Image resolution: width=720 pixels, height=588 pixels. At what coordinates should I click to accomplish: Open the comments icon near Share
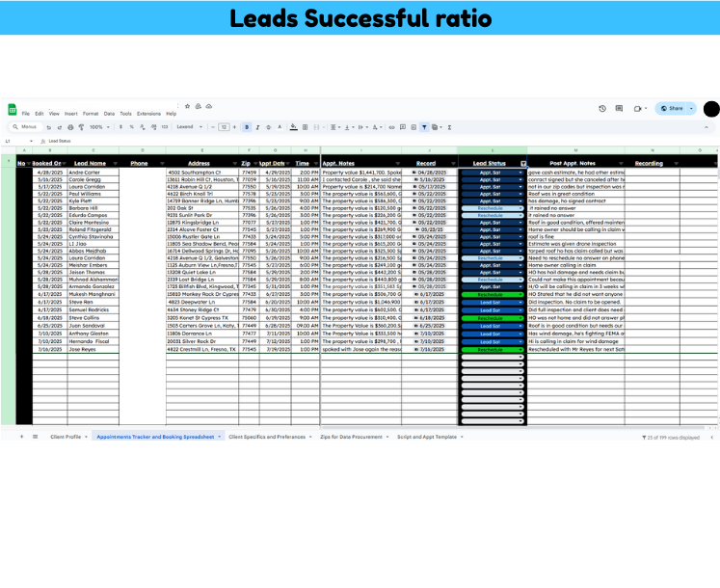pyautogui.click(x=619, y=109)
